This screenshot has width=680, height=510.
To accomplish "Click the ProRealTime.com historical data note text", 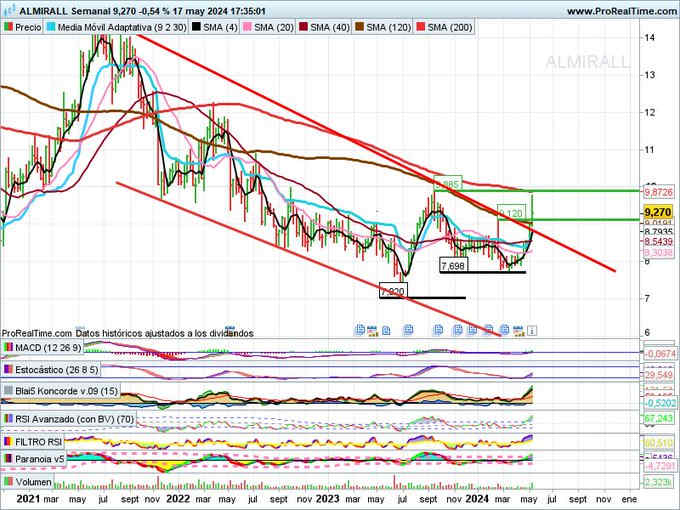I will pyautogui.click(x=128, y=333).
